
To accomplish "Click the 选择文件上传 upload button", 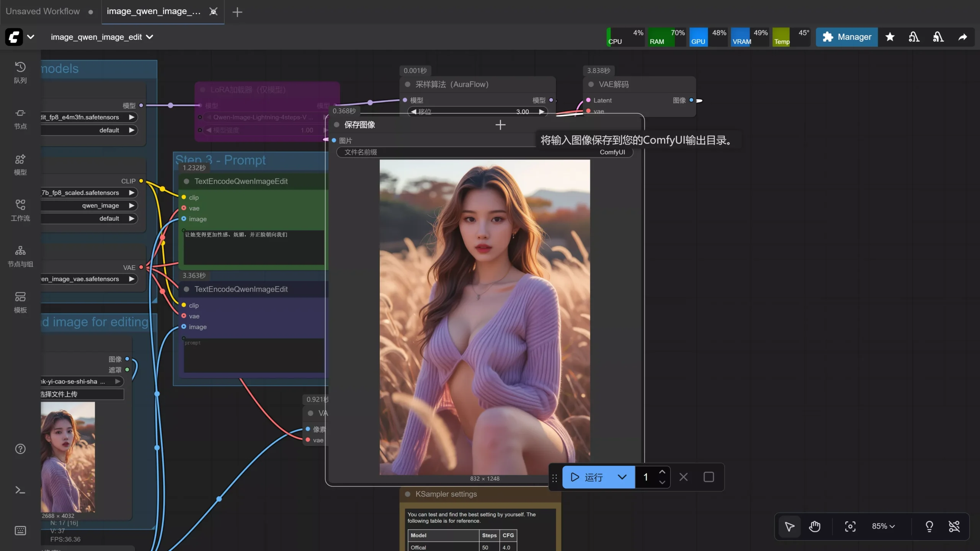I will pos(82,394).
